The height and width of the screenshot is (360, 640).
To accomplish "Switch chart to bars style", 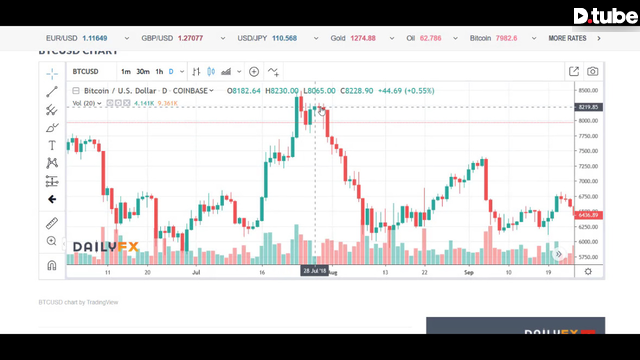I will point(196,72).
